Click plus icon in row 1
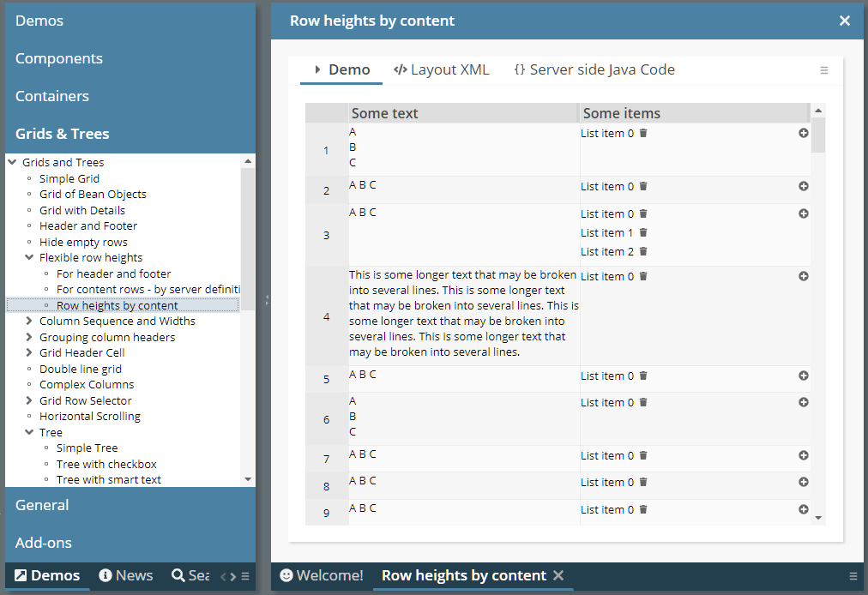This screenshot has height=595, width=868. [804, 133]
